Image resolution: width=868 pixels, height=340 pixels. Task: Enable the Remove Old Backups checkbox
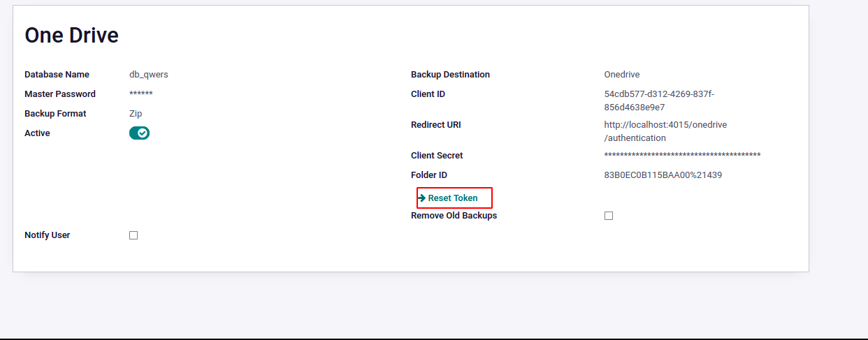609,216
